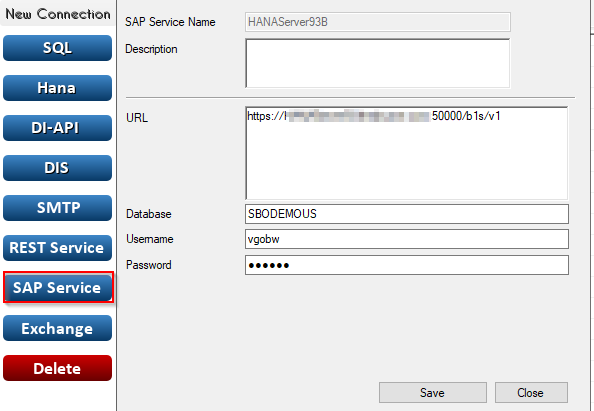Add a new SMTP connection
This screenshot has height=411, width=594.
tap(57, 208)
